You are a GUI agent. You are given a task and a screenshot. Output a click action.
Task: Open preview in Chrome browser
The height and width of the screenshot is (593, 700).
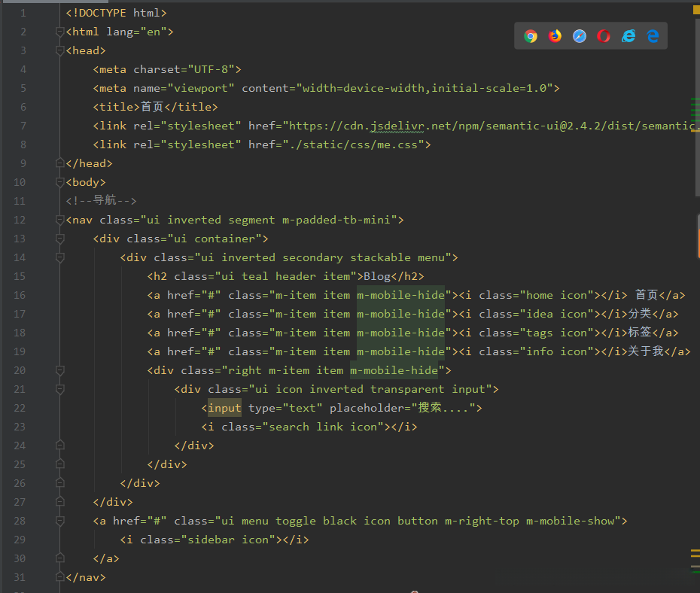(x=531, y=36)
